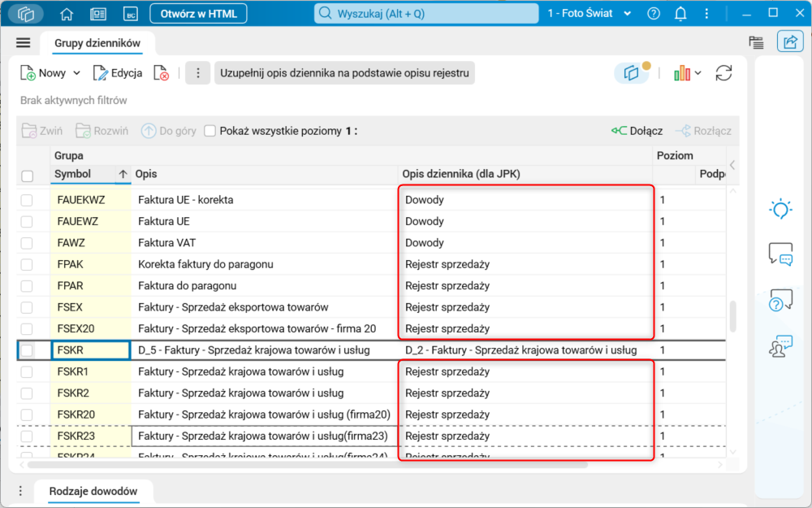812x508 pixels.
Task: Click the bottom three-dot tab menu
Action: click(x=20, y=490)
